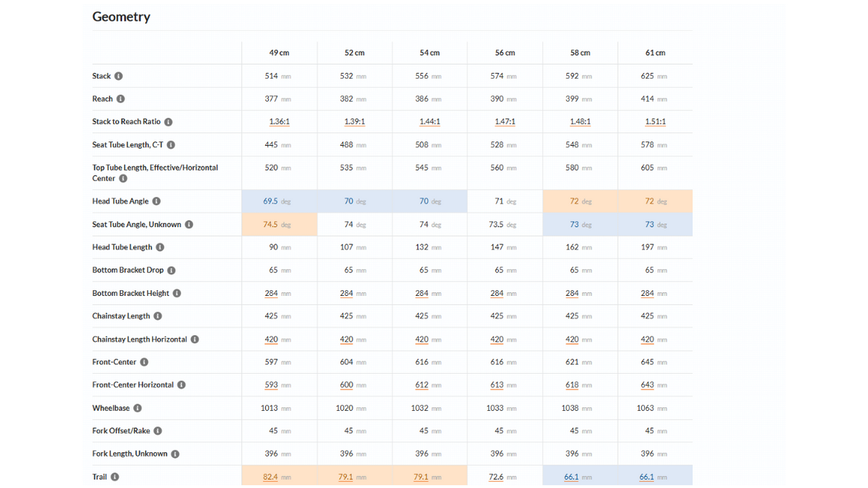The height and width of the screenshot is (488, 868).
Task: Click the 284 bottom bracket height for 61 cm
Action: coord(647,293)
